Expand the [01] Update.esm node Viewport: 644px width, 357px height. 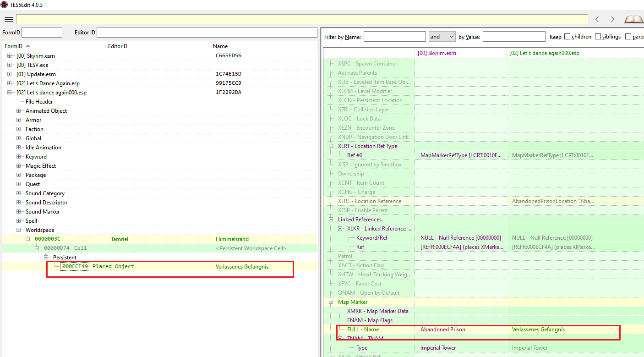(10, 74)
